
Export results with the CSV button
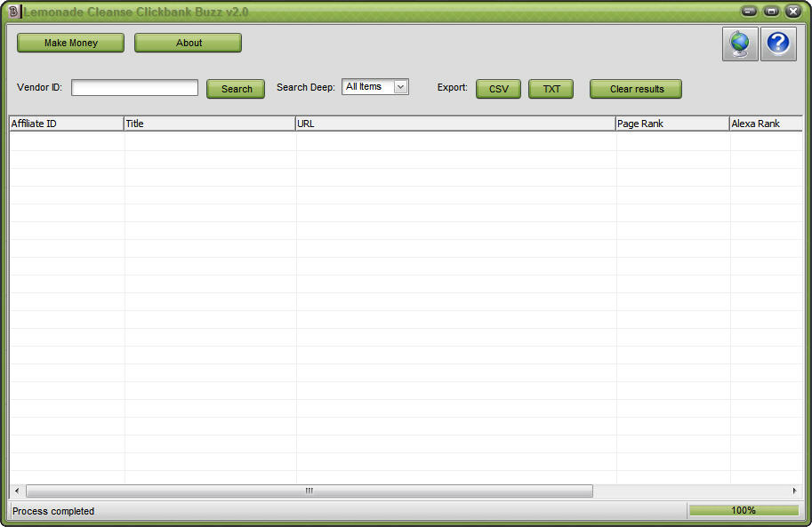click(498, 89)
